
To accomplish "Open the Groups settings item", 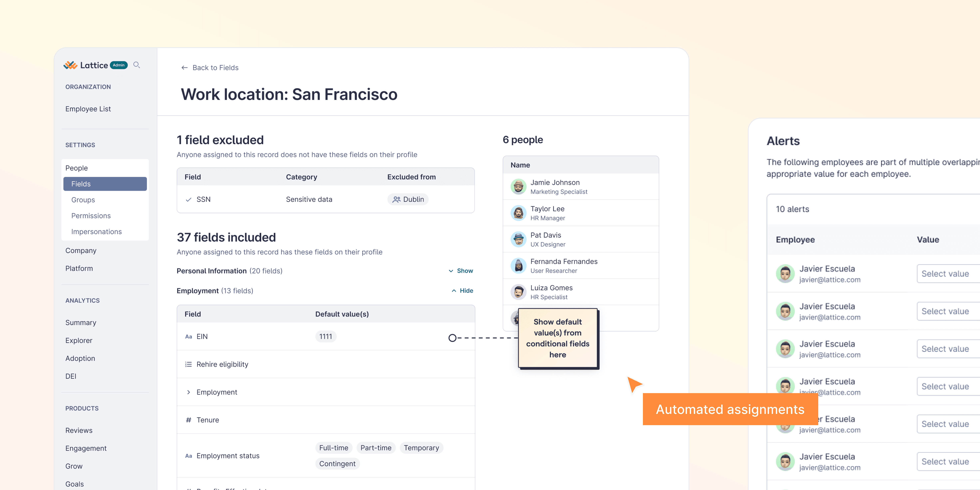I will point(83,200).
